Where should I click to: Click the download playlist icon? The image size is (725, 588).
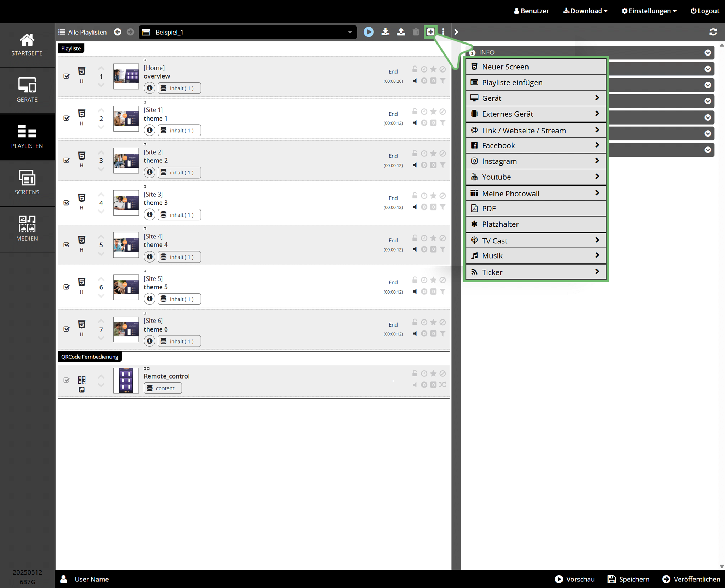[x=386, y=32]
